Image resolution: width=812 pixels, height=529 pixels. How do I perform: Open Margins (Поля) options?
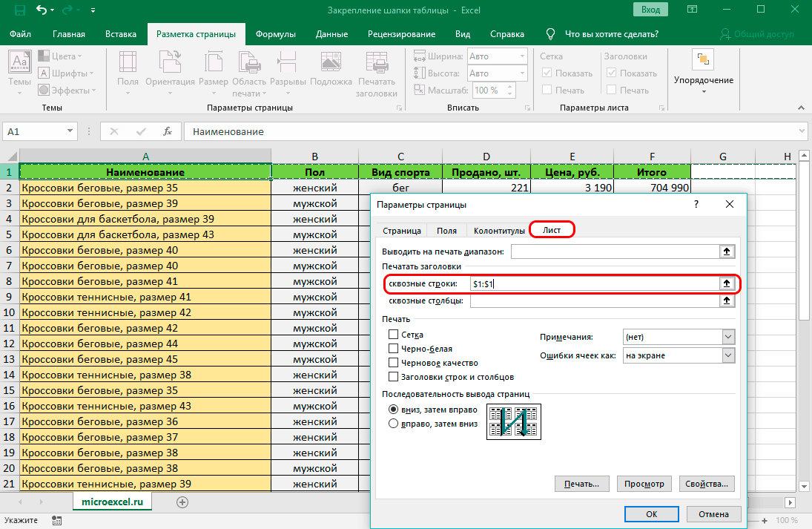[x=128, y=73]
